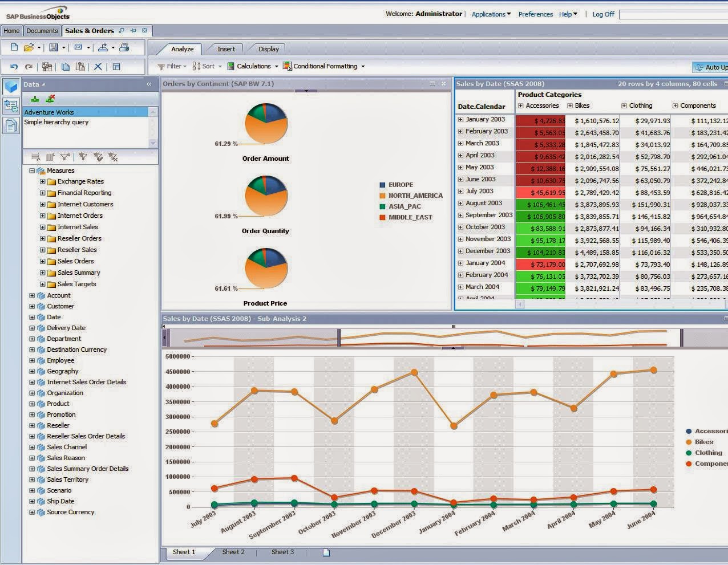Viewport: 728px width, 565px height.
Task: Open the Calculations dropdown menu
Action: point(253,66)
